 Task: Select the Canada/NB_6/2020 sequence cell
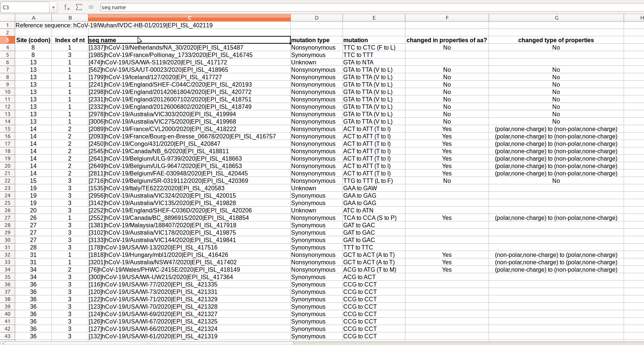click(189, 151)
